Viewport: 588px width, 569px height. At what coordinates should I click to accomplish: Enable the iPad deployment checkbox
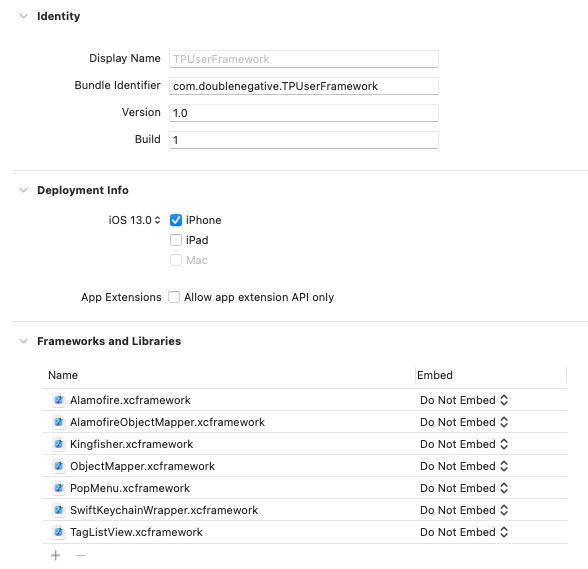click(176, 240)
